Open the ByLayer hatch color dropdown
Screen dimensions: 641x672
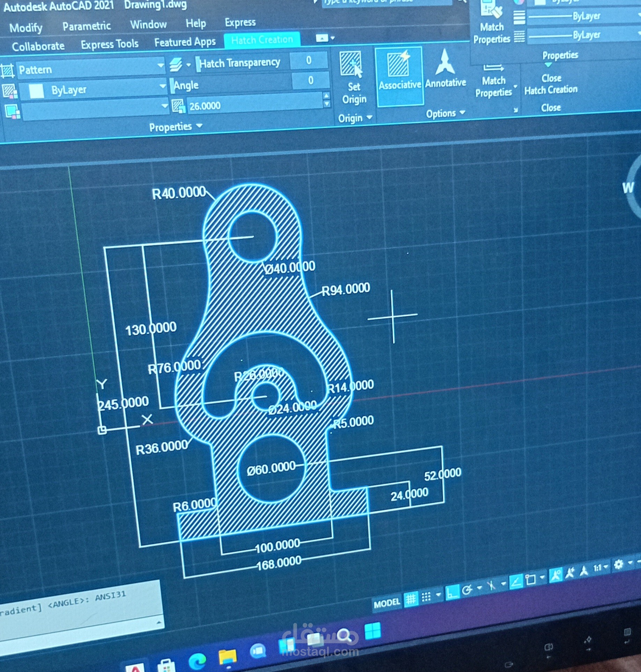(162, 86)
